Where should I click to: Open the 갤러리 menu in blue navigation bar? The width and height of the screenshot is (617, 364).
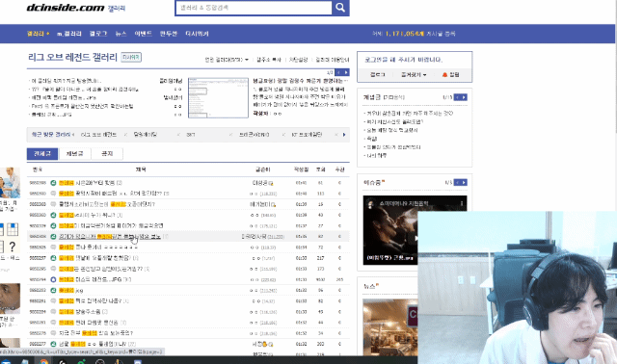pyautogui.click(x=38, y=34)
